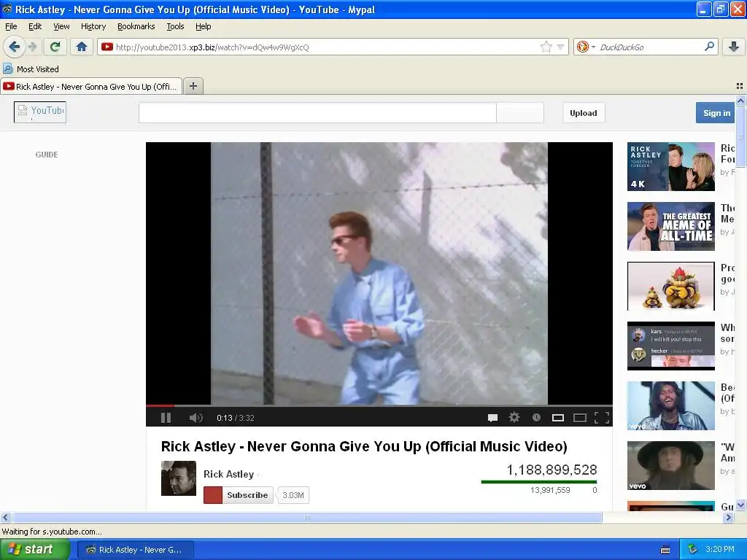
Task: Switch to small player size
Action: (558, 418)
